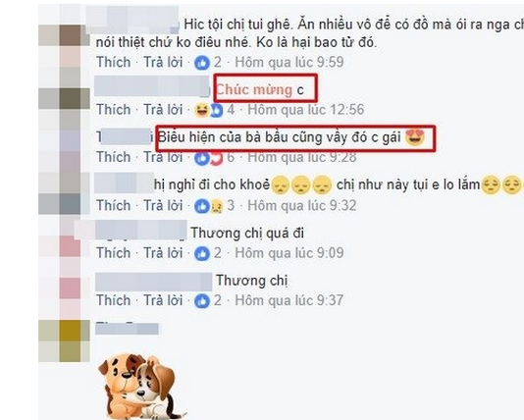Click like icon on 9:32 comment
The image size is (524, 420).
[201, 206]
